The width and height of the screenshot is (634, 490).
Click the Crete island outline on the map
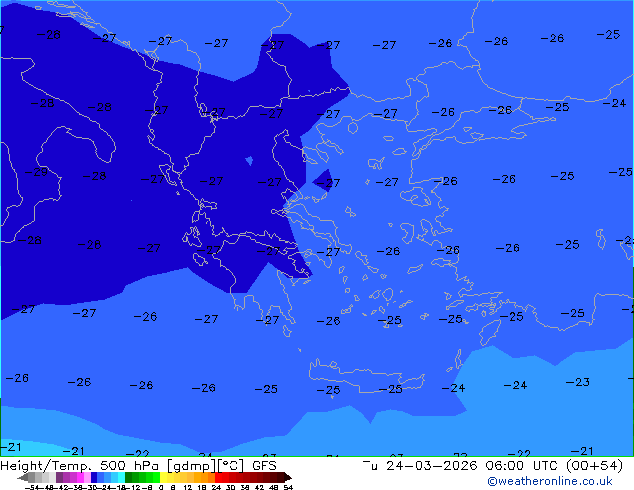366,376
